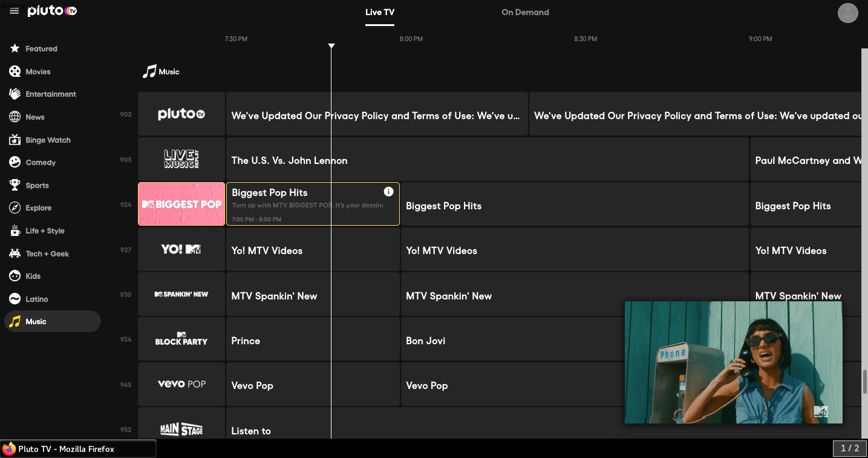Select the News globe icon

pyautogui.click(x=15, y=117)
